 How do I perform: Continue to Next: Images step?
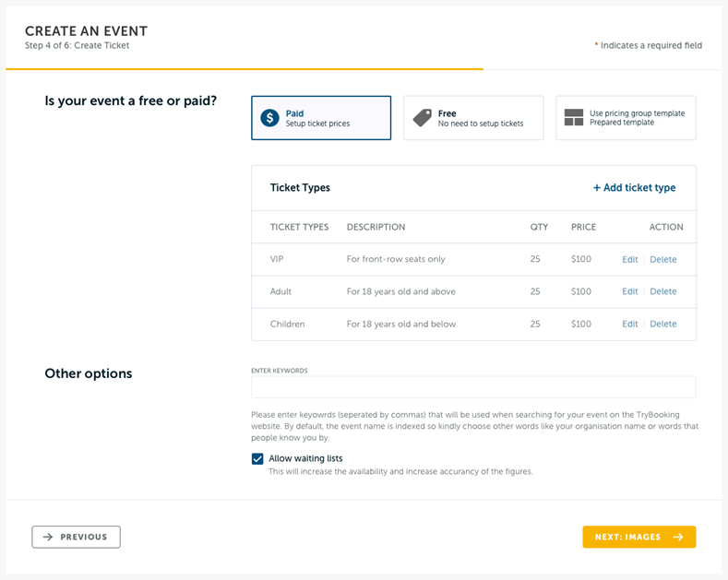639,537
